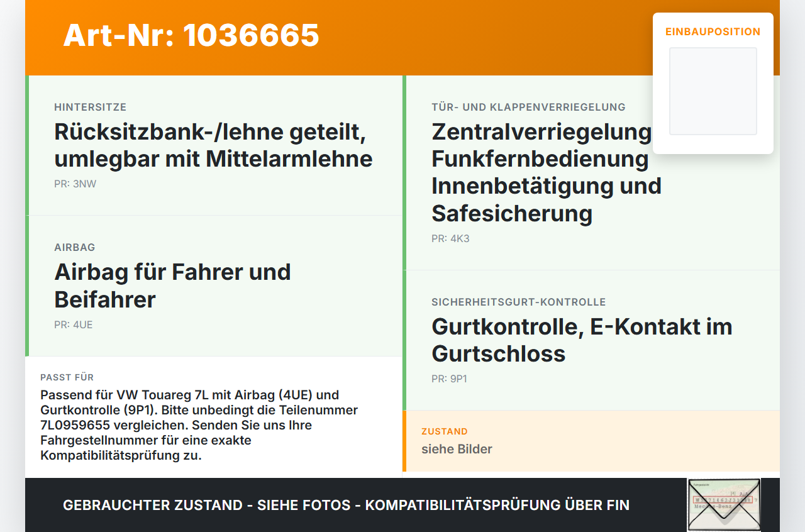Click the Sicherheitsgurt-Kontrolle category label
Image resolution: width=805 pixels, height=532 pixels.
[519, 302]
